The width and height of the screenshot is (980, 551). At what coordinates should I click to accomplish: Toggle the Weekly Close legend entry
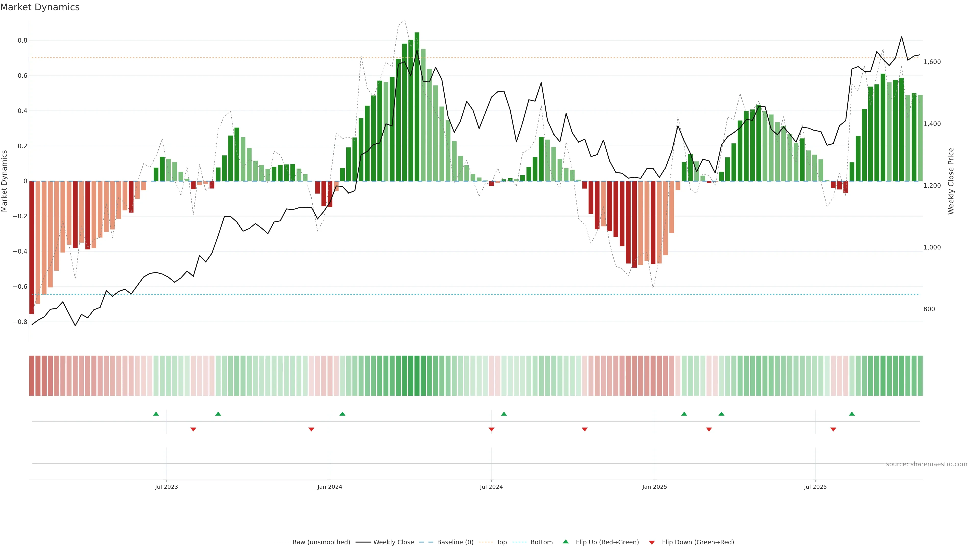pyautogui.click(x=393, y=542)
